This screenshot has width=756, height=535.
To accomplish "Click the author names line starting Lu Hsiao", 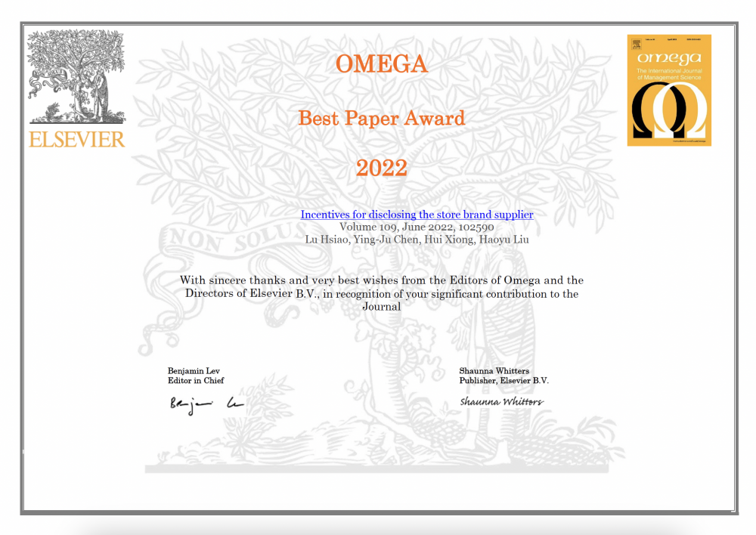I will pos(417,240).
